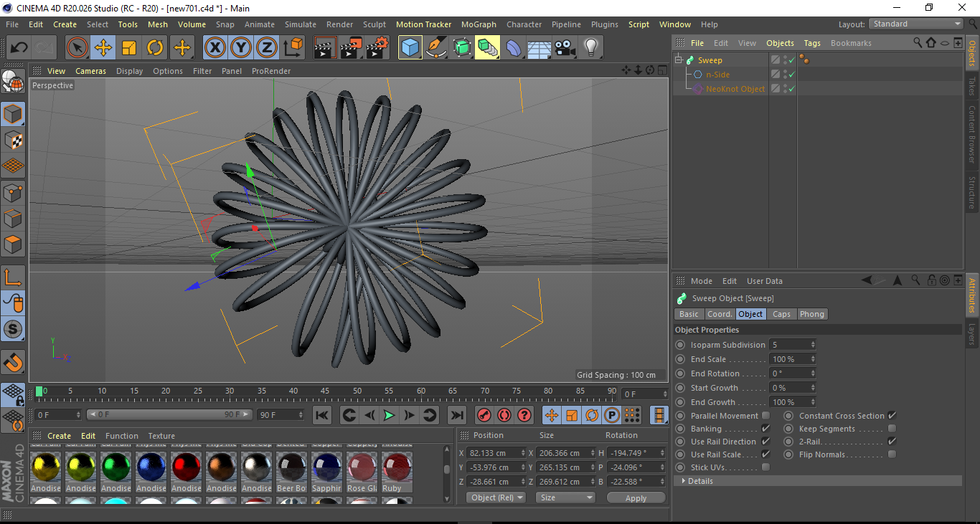Open Mode menu in Attributes
980x524 pixels.
tap(701, 281)
